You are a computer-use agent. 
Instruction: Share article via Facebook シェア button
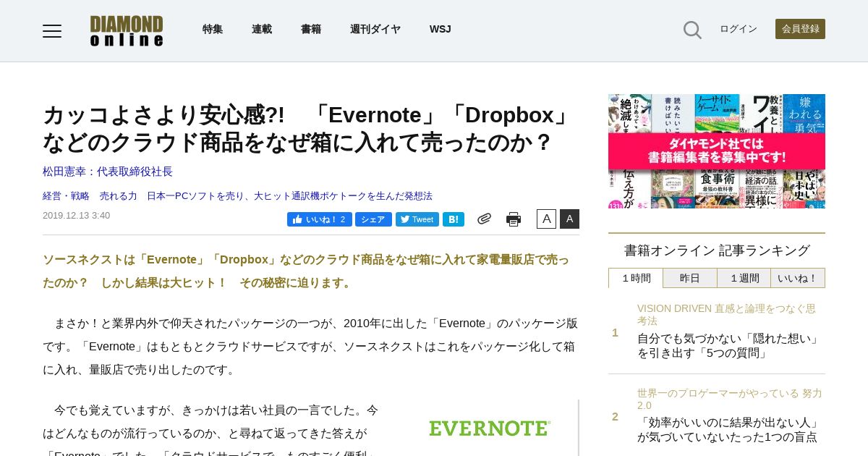pyautogui.click(x=373, y=219)
